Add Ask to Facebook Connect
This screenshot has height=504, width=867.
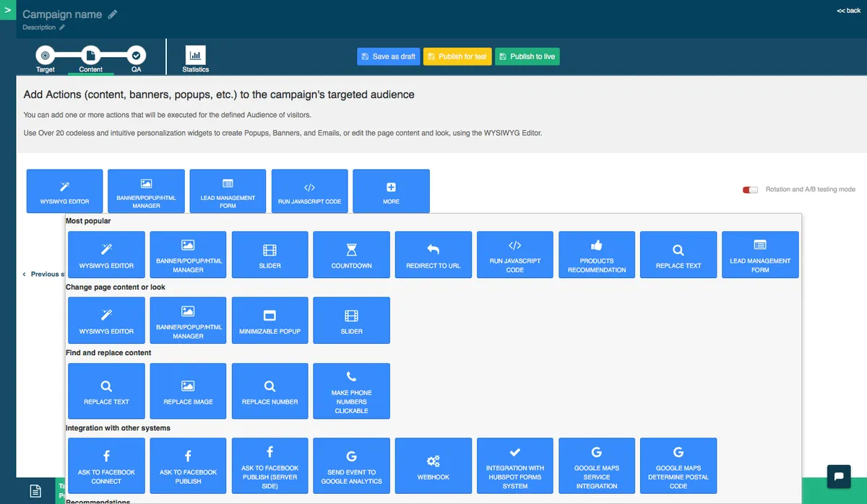pyautogui.click(x=106, y=466)
